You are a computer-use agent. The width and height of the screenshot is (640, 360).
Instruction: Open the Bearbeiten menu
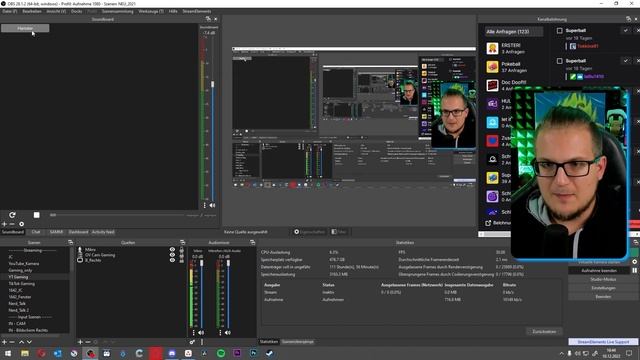click(32, 11)
